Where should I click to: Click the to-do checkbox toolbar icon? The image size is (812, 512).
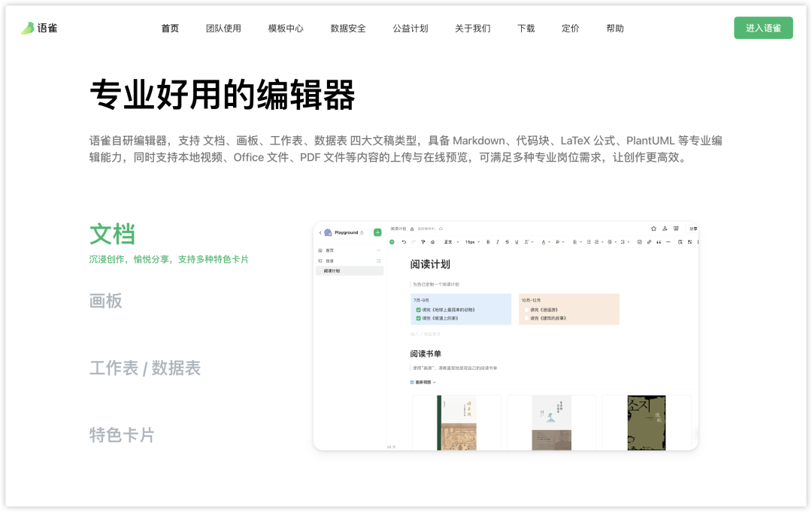[640, 242]
